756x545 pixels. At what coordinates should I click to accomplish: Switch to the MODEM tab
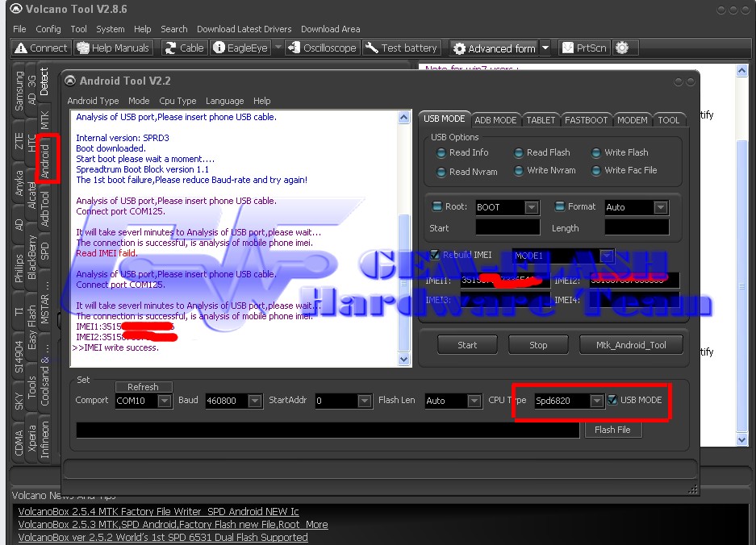(632, 120)
